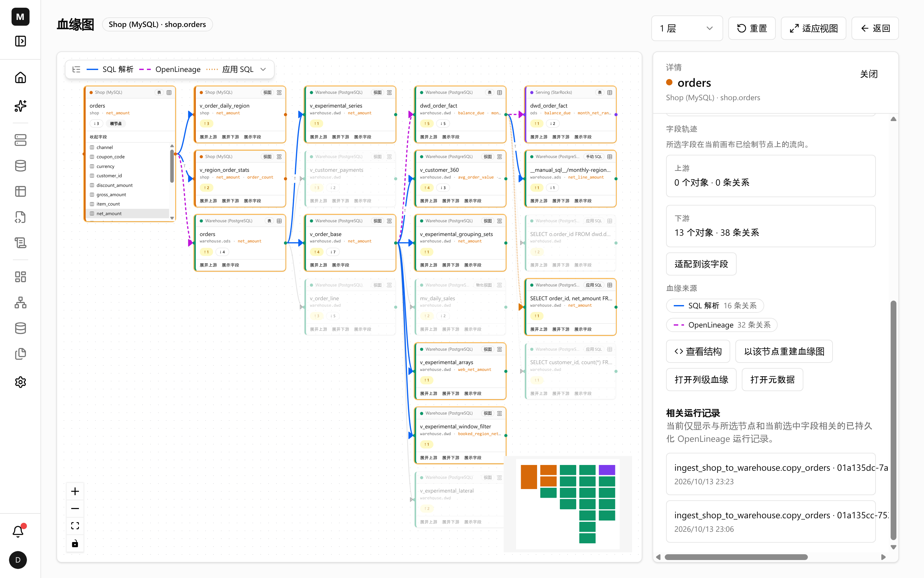Show fields of the warehouse.ods orders node
This screenshot has width=924, height=578.
click(x=230, y=265)
